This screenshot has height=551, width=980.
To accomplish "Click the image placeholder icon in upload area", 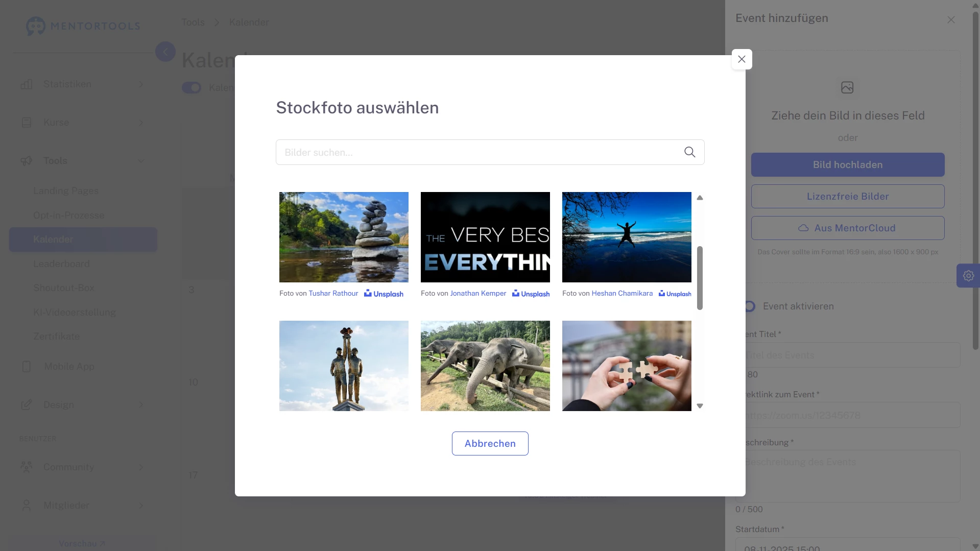I will click(x=847, y=87).
